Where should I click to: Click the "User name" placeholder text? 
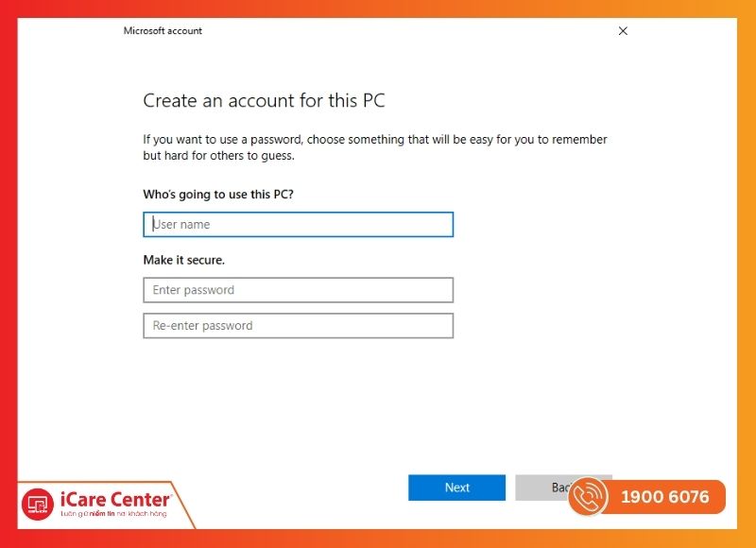coord(181,225)
